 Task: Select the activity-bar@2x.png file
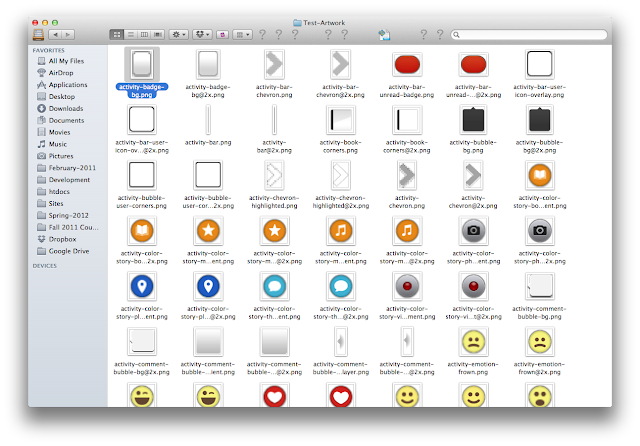coord(274,120)
